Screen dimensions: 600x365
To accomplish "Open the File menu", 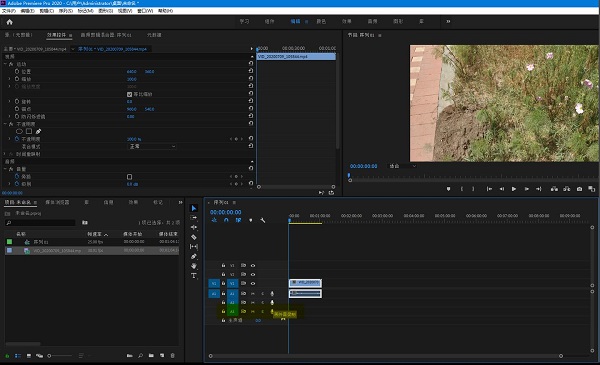I will pos(8,11).
